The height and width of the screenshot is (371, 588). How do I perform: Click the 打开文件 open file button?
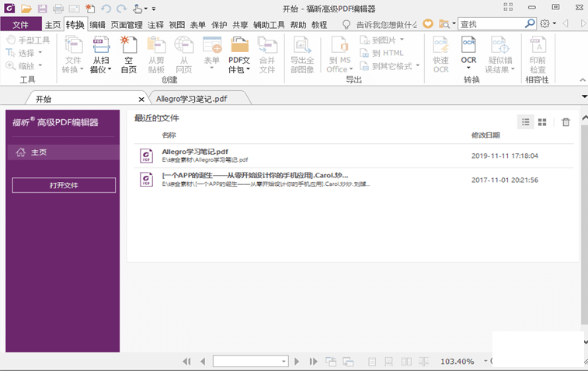click(x=64, y=185)
